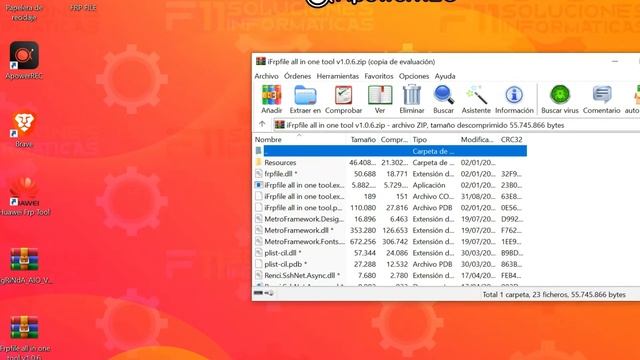Screen dimensions: 640x360
Task: Sort by the Compr... column header
Action: 394,140
